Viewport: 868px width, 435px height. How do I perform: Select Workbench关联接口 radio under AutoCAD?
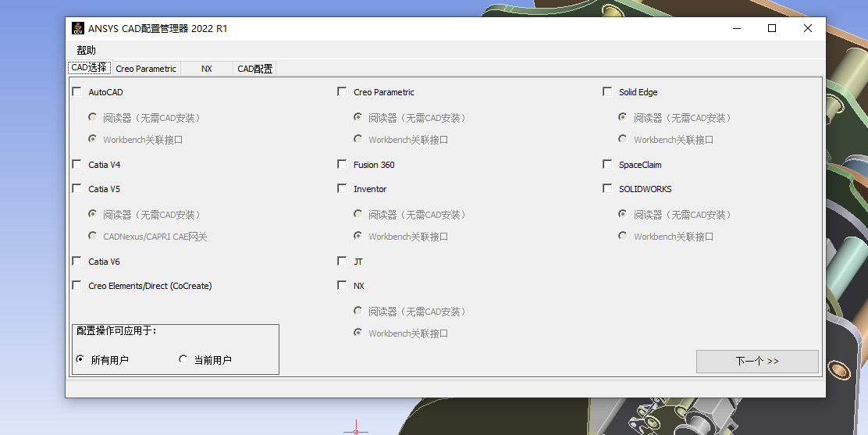(92, 139)
